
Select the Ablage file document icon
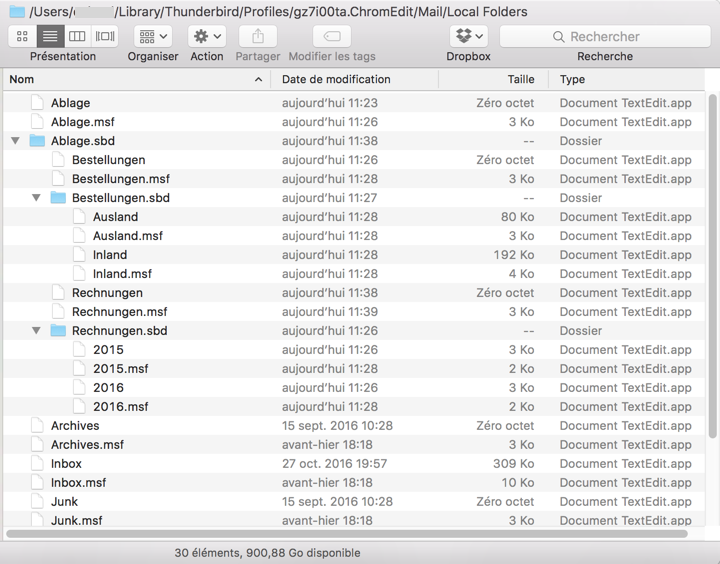37,102
